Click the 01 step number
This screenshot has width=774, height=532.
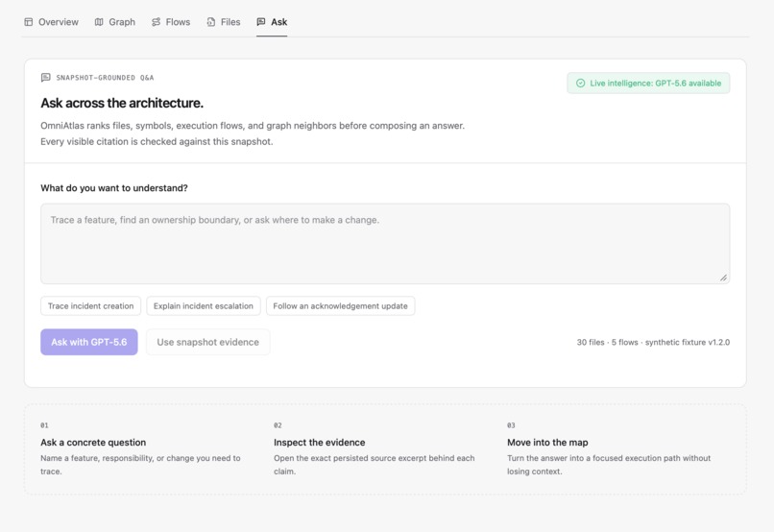44,425
